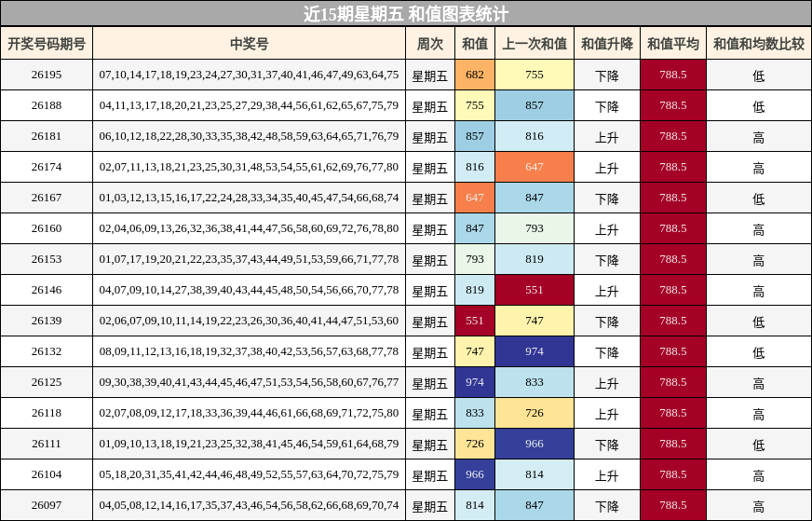
Task: Click the orange 和值 cell 682
Action: (475, 75)
